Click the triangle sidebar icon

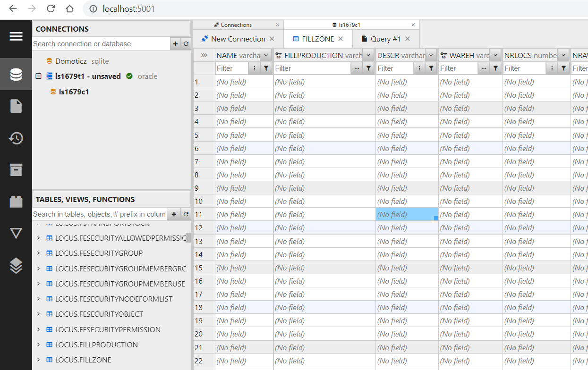click(x=16, y=233)
